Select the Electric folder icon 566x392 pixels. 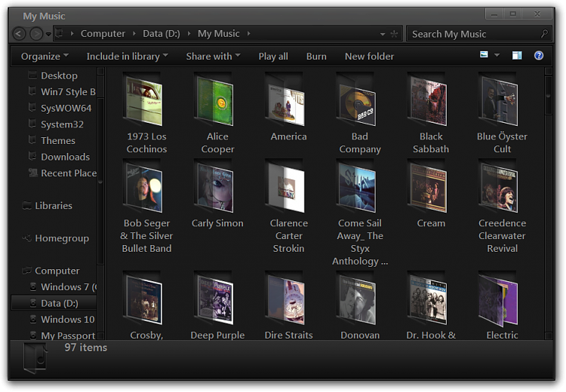[x=499, y=298]
